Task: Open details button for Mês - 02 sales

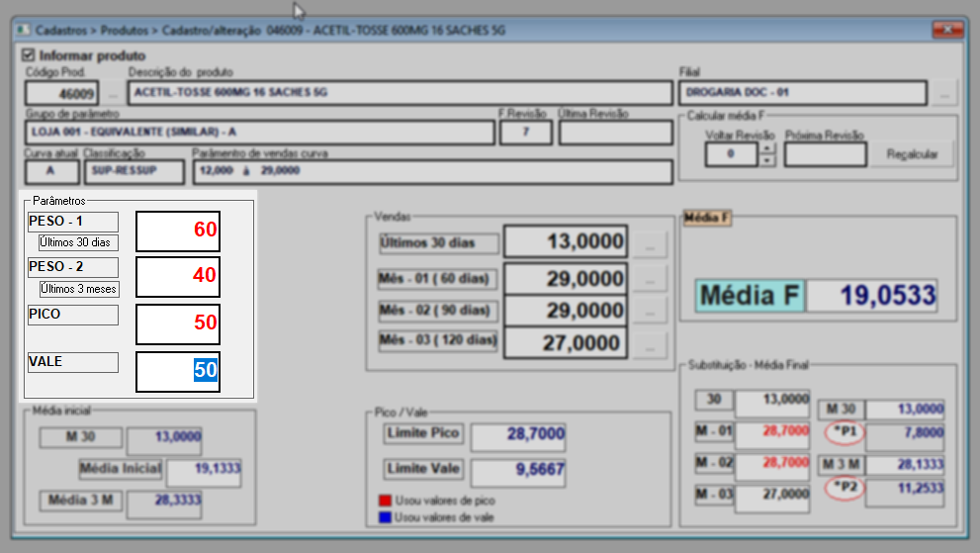Action: tap(650, 310)
